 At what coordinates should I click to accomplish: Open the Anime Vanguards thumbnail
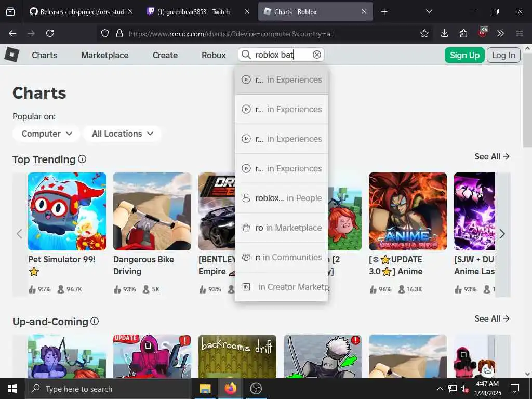[x=407, y=211]
